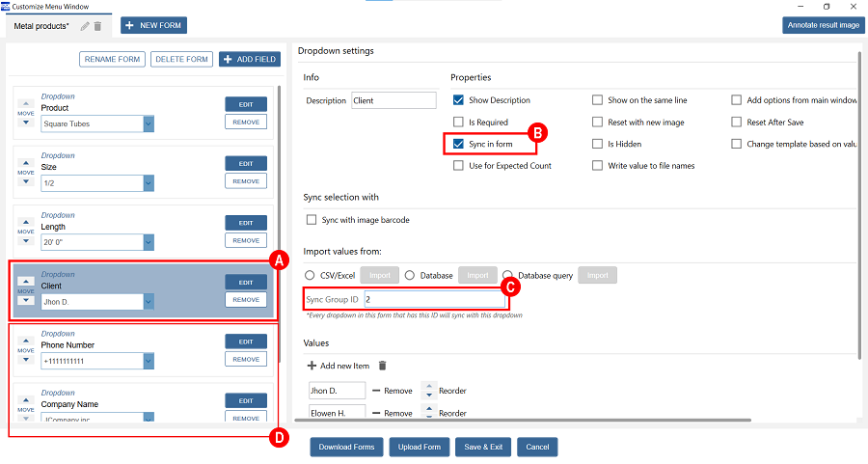The height and width of the screenshot is (464, 868).
Task: Click the delete trash icon in Values section
Action: click(x=382, y=366)
